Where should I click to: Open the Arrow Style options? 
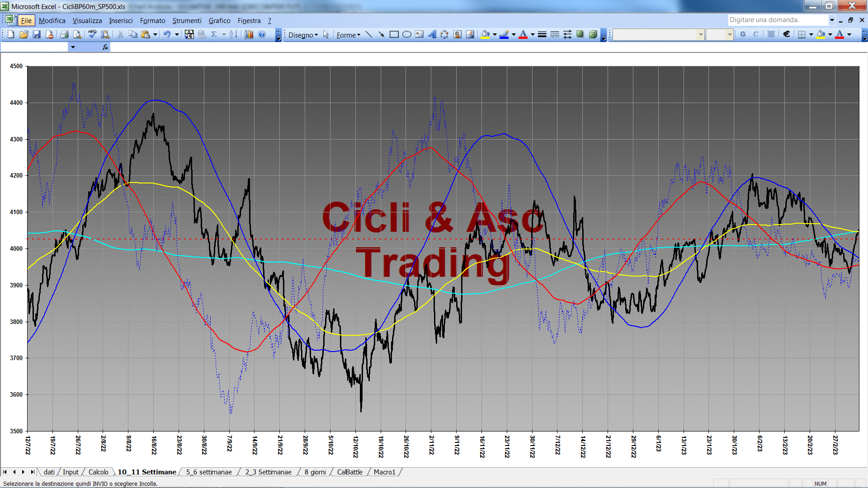[x=567, y=34]
